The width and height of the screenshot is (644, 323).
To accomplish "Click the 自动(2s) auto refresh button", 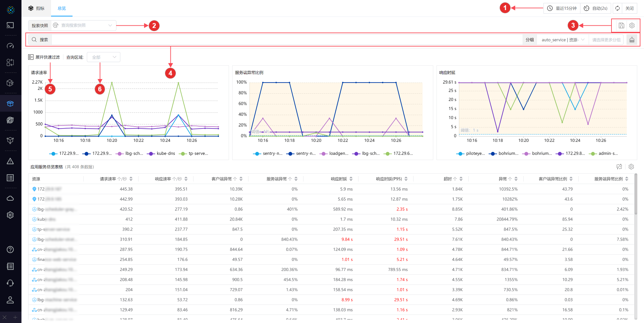I will pyautogui.click(x=596, y=8).
